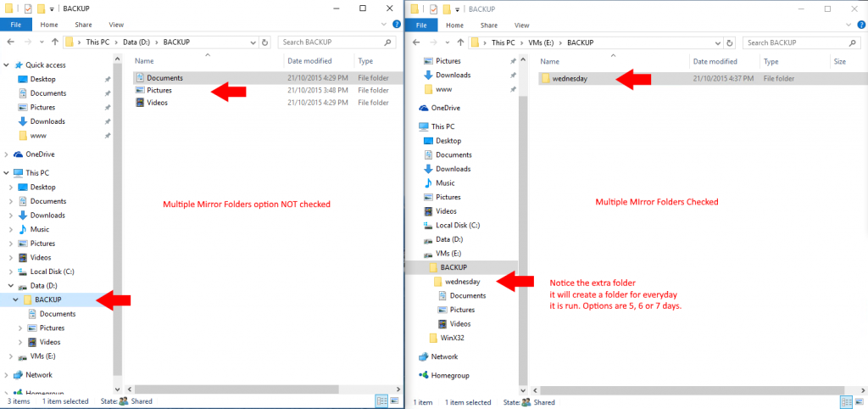Click Back arrow in left window
The width and height of the screenshot is (868, 409).
[x=10, y=42]
